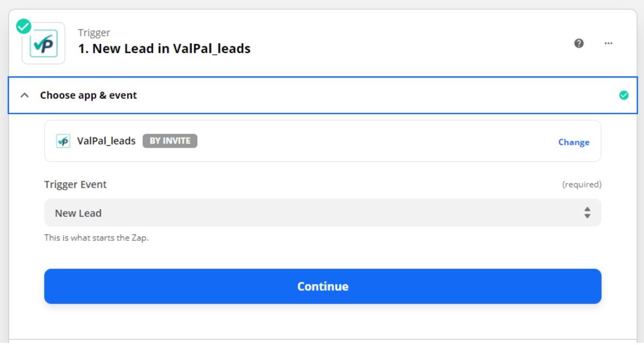Screen dimensions: 644x345
Task: Open the help question mark icon
Action: pyautogui.click(x=579, y=43)
